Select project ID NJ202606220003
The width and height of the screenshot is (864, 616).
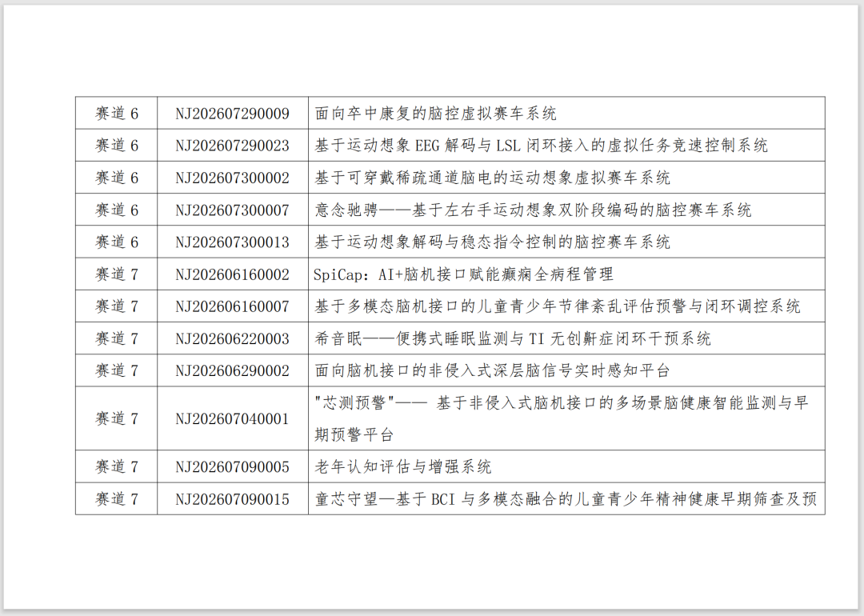coord(232,338)
